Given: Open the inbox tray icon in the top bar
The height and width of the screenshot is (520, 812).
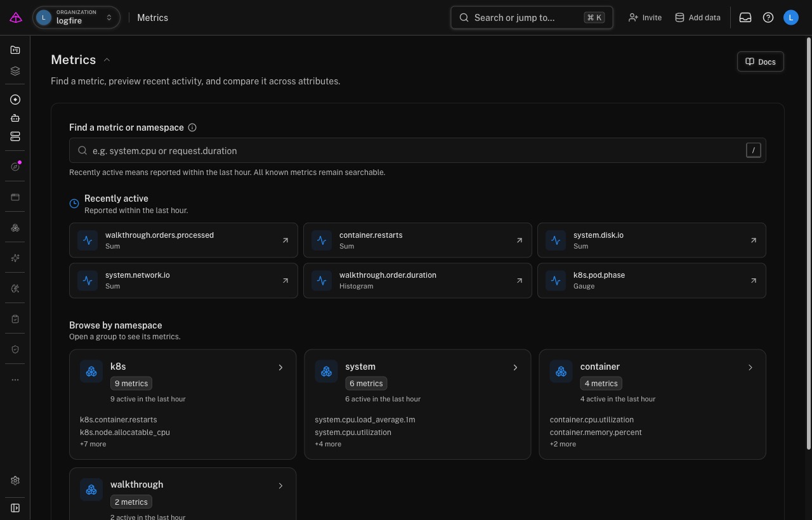Looking at the screenshot, I should point(745,18).
